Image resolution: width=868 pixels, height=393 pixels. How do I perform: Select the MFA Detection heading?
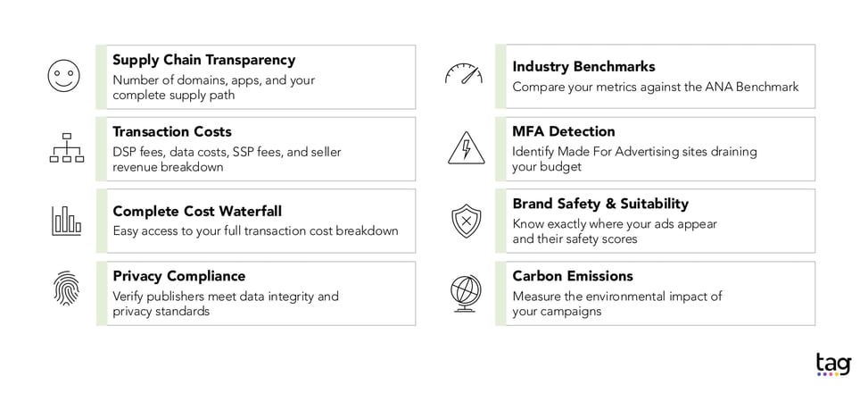point(563,131)
